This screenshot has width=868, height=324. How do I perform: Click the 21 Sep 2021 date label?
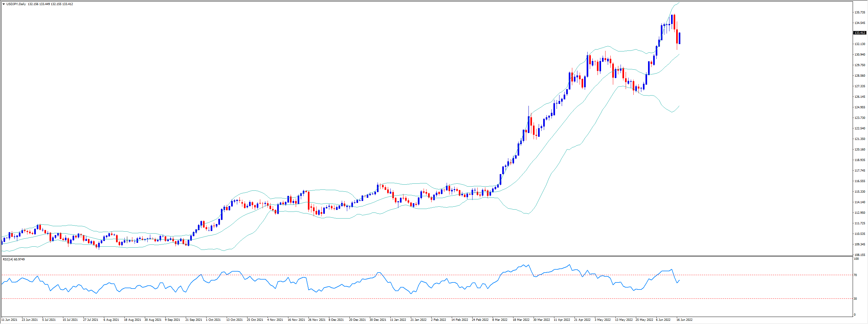click(194, 320)
